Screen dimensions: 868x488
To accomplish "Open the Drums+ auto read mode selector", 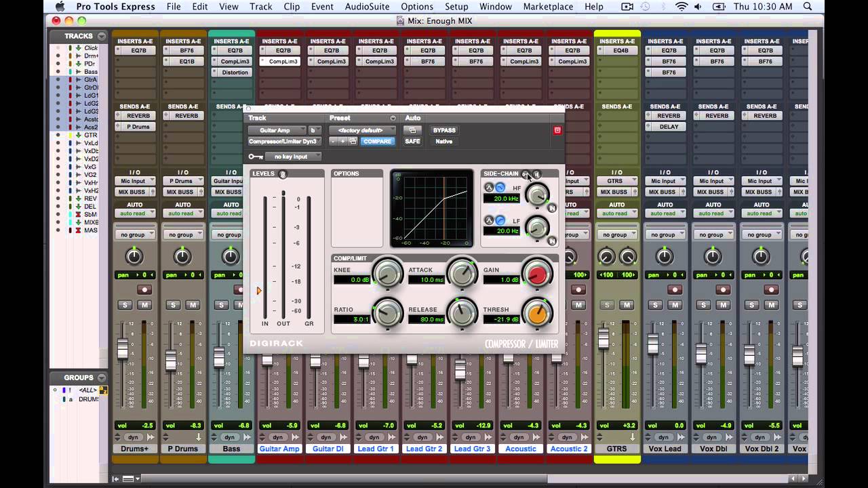I will 134,213.
